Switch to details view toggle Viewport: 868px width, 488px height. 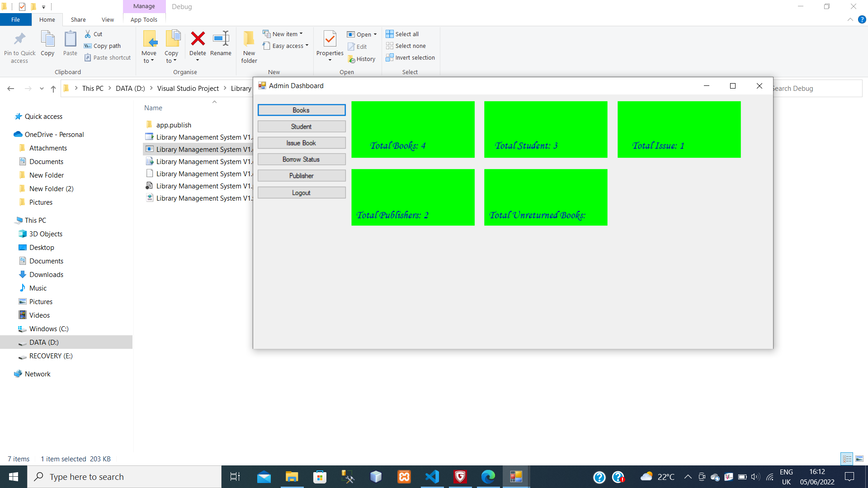click(847, 459)
